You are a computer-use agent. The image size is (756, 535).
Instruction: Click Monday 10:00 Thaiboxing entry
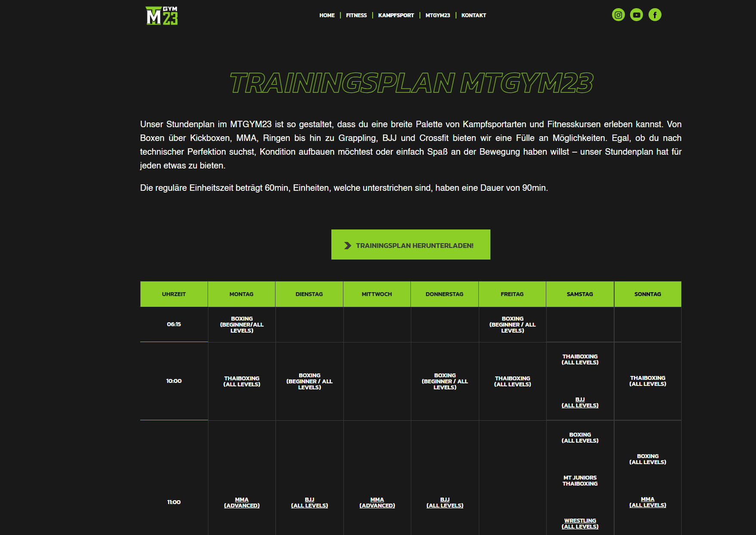pyautogui.click(x=242, y=381)
